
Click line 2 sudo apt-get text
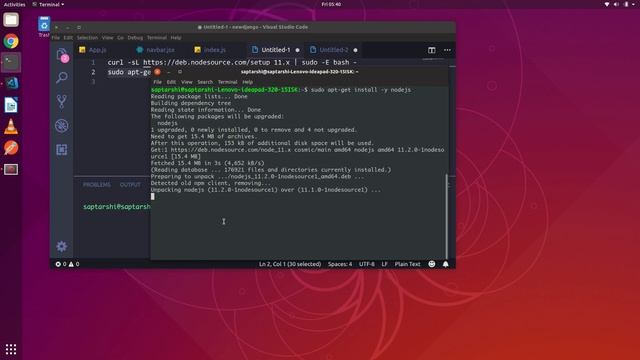(129, 72)
